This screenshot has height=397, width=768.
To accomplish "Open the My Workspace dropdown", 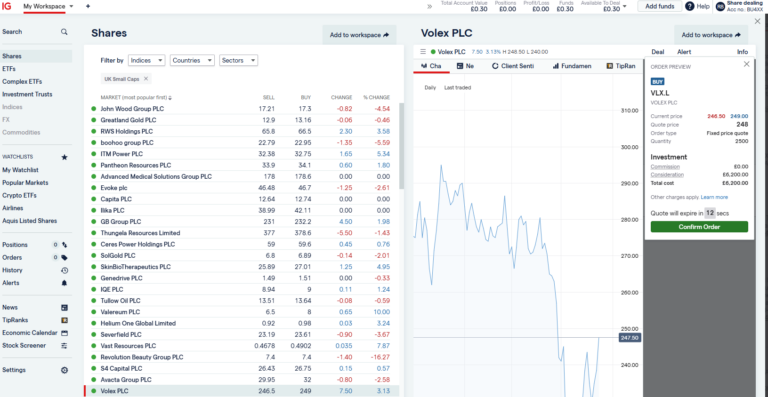I will tap(48, 6).
